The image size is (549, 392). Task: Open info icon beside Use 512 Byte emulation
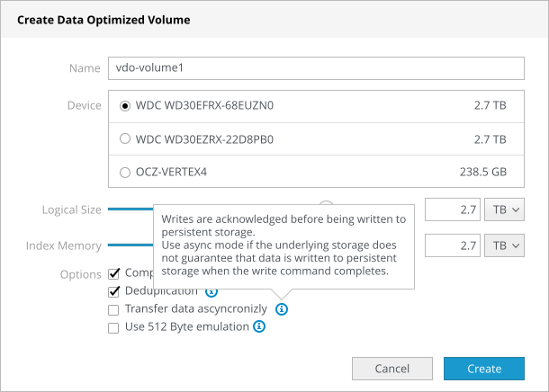(259, 326)
